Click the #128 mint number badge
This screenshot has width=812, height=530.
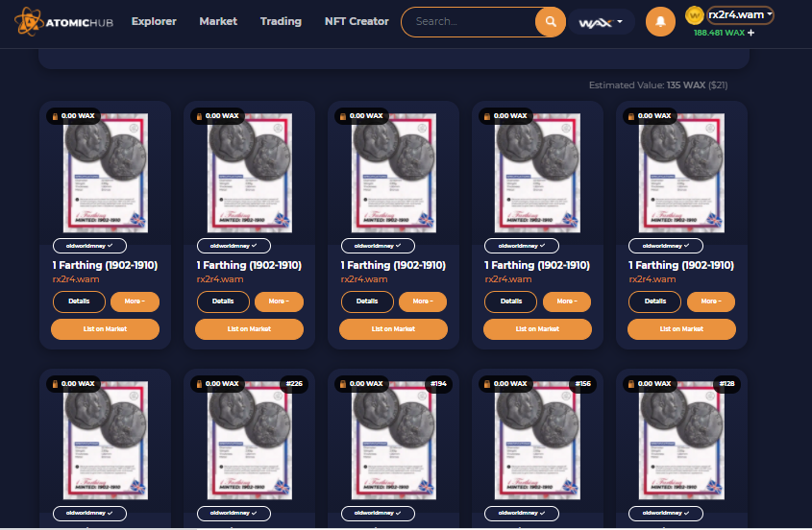[727, 383]
